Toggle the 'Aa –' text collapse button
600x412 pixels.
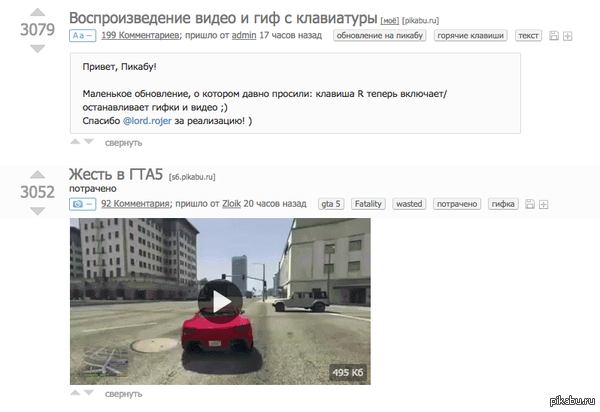click(83, 36)
